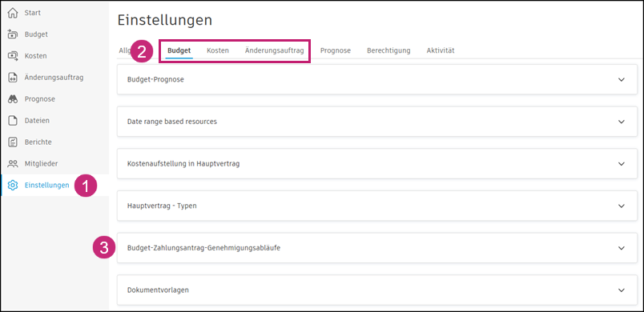Click the Date range based resources text
Viewport: 644px width, 312px height.
172,122
